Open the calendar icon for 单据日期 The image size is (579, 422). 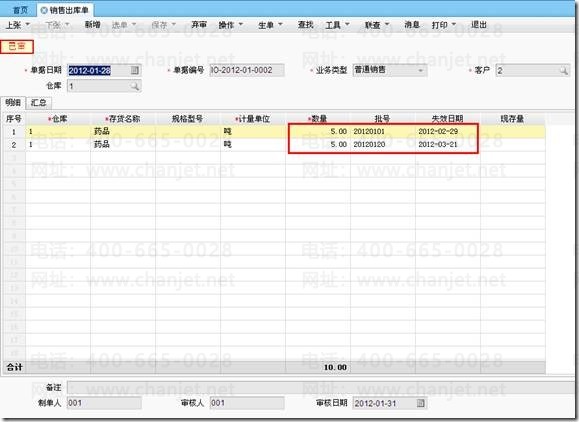(x=135, y=70)
